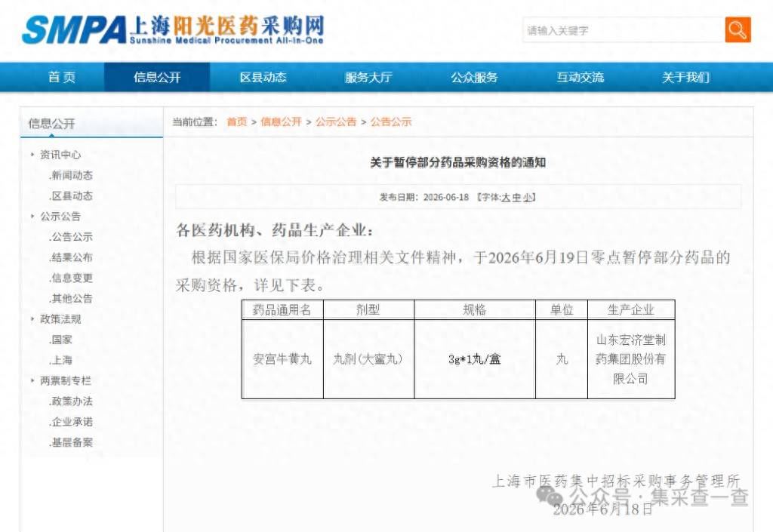Set font size to 中

[x=516, y=198]
